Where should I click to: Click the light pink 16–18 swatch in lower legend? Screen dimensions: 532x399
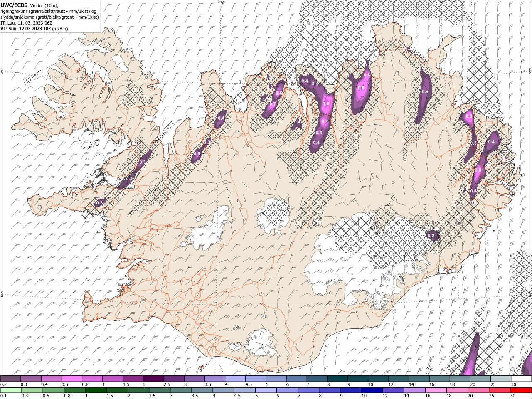click(435, 390)
